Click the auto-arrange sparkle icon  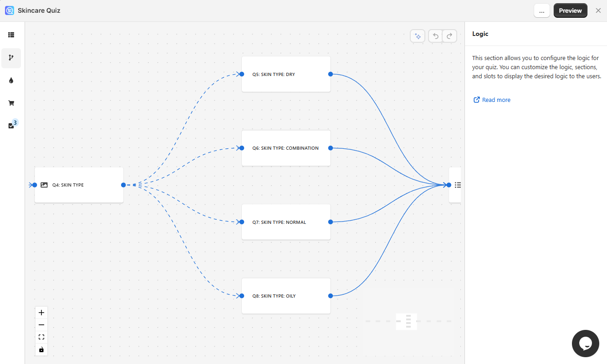click(x=418, y=36)
